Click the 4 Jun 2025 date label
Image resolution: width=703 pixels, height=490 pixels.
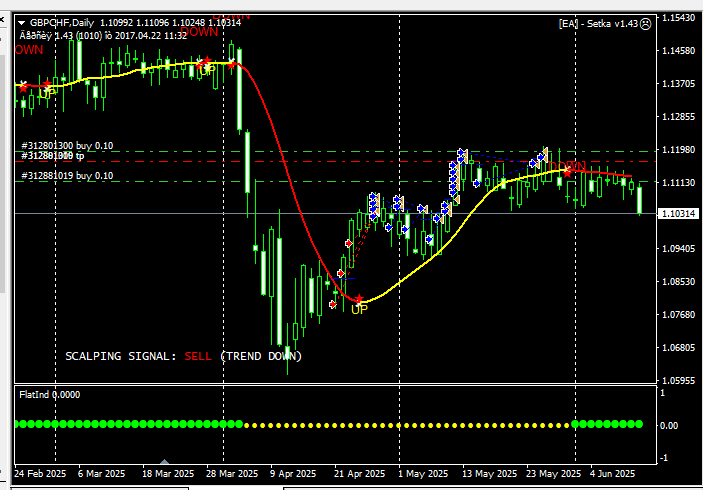[612, 474]
